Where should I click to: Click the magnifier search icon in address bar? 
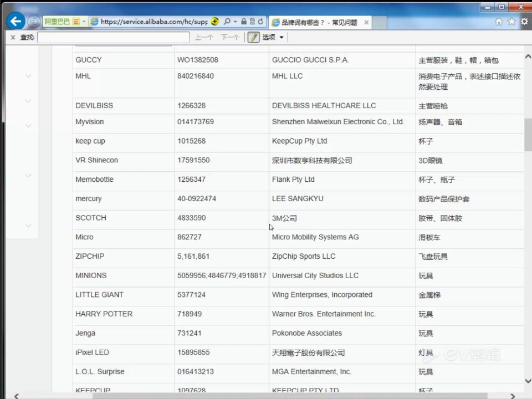227,22
